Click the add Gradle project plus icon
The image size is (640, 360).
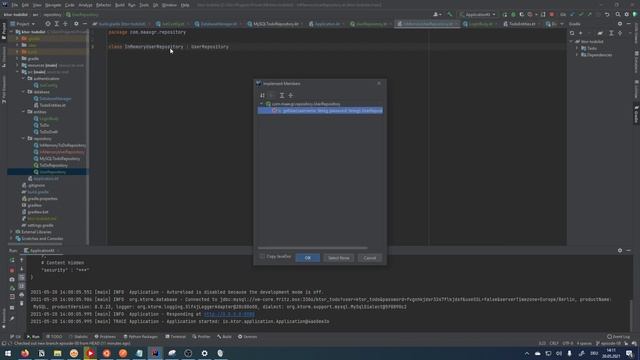580,33
